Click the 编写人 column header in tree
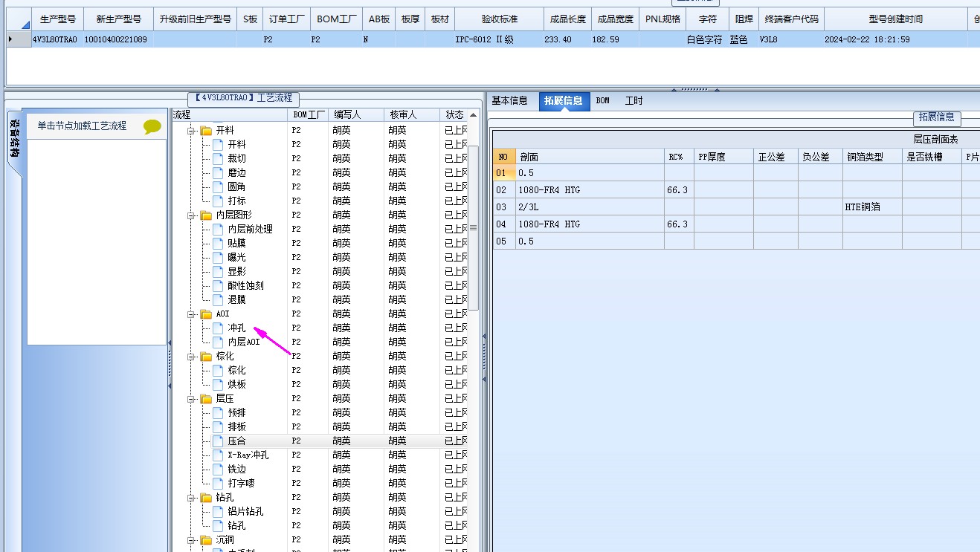Screen dimensions: 980x552 tap(355, 115)
